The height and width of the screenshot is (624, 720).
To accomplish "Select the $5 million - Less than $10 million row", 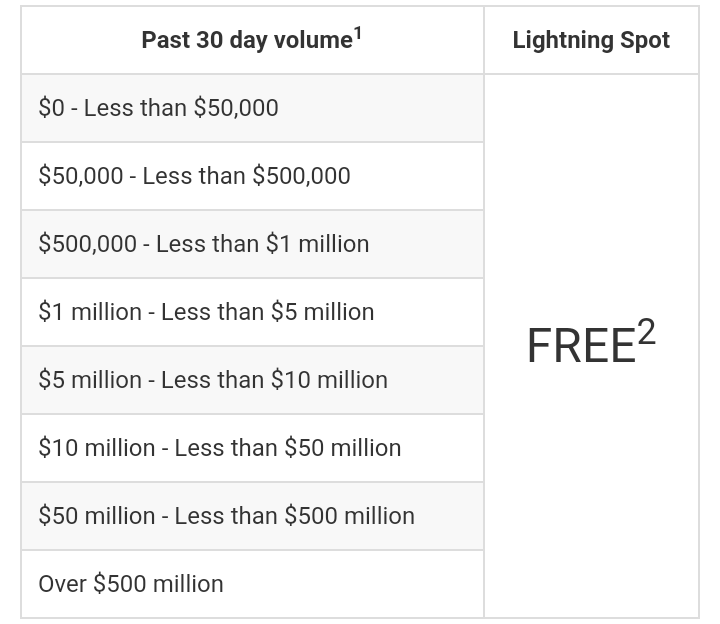I will point(252,380).
